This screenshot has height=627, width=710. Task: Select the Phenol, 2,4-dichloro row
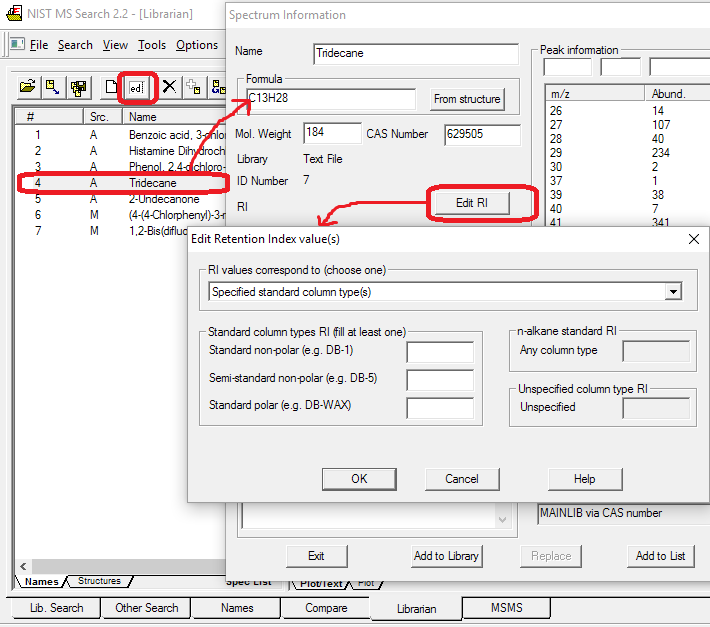[122, 167]
